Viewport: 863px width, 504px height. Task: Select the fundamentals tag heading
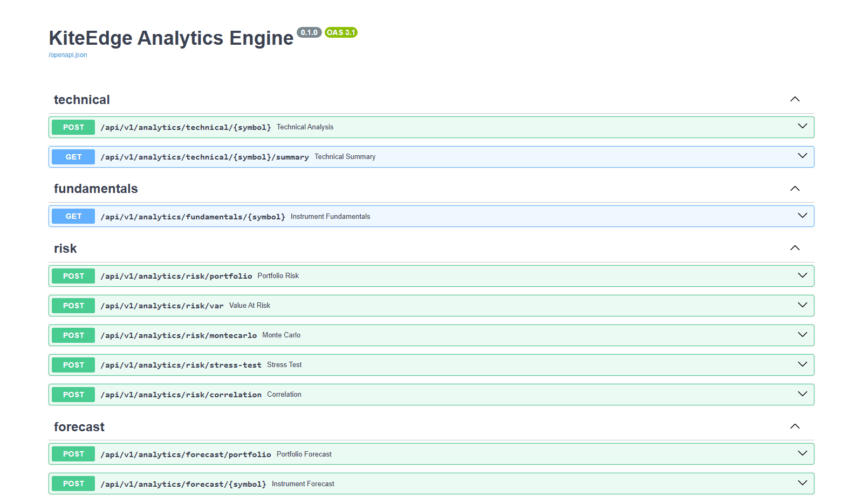click(x=96, y=189)
